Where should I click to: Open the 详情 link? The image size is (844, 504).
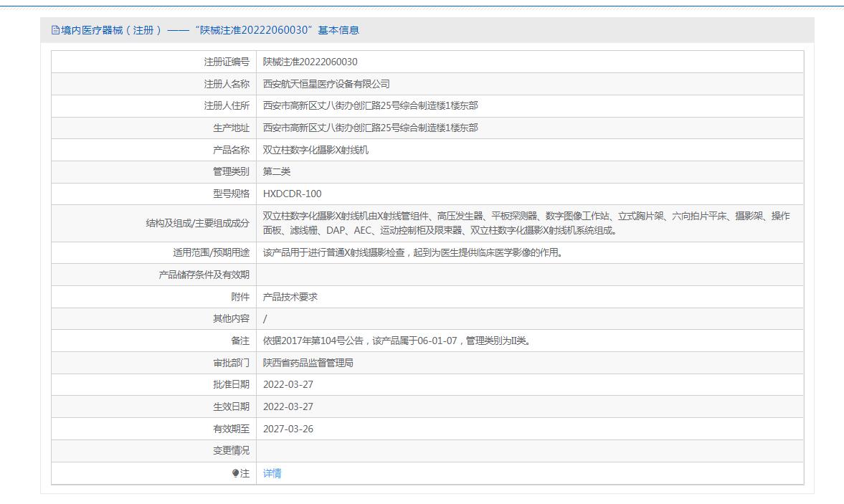click(272, 473)
